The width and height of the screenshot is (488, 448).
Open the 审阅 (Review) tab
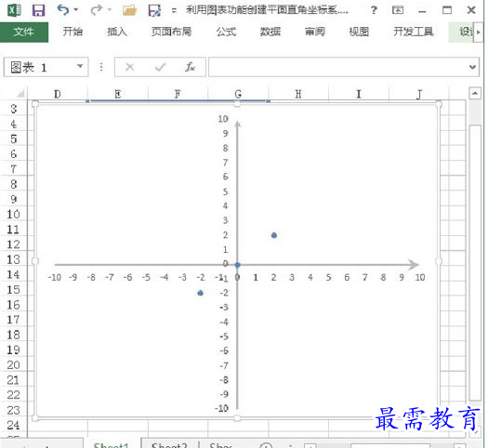[x=315, y=32]
